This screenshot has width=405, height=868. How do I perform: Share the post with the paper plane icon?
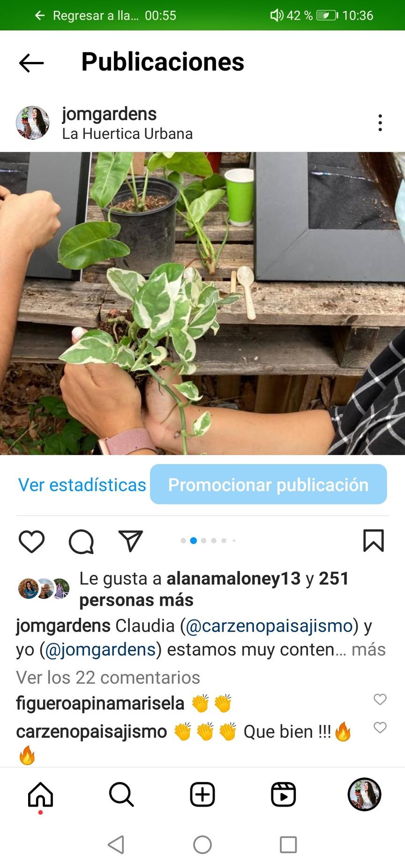(x=130, y=541)
